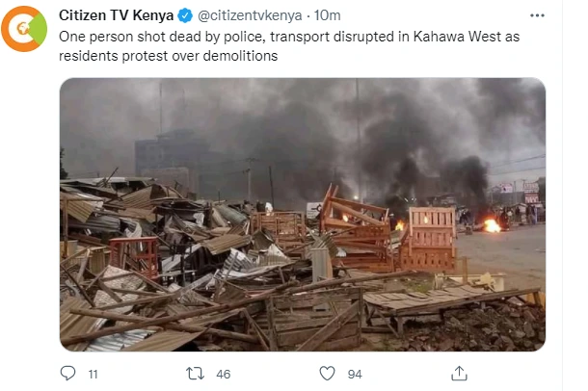Click the 'One person shot dead' text line
The image size is (588, 391).
289,37
